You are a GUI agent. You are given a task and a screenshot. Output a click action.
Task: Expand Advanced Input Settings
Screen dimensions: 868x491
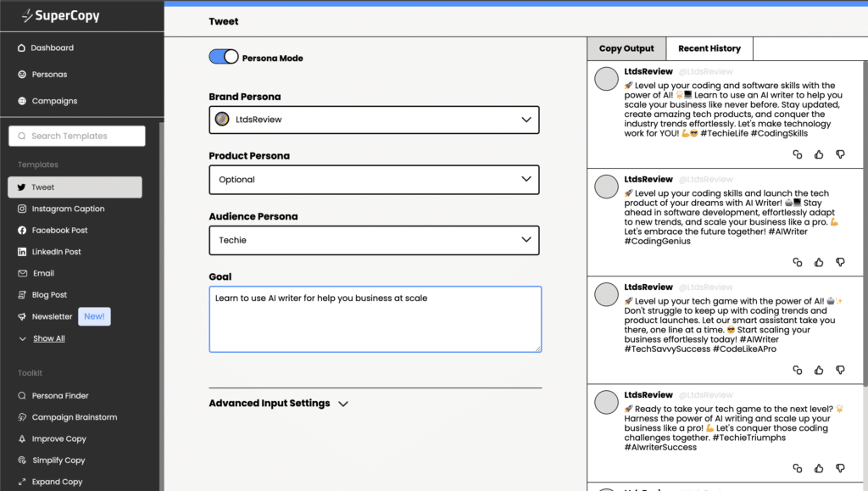click(279, 404)
